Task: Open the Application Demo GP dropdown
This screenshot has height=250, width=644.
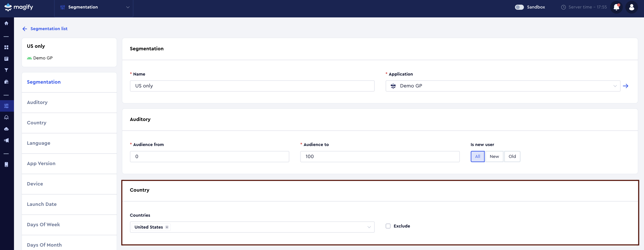Action: 502,86
